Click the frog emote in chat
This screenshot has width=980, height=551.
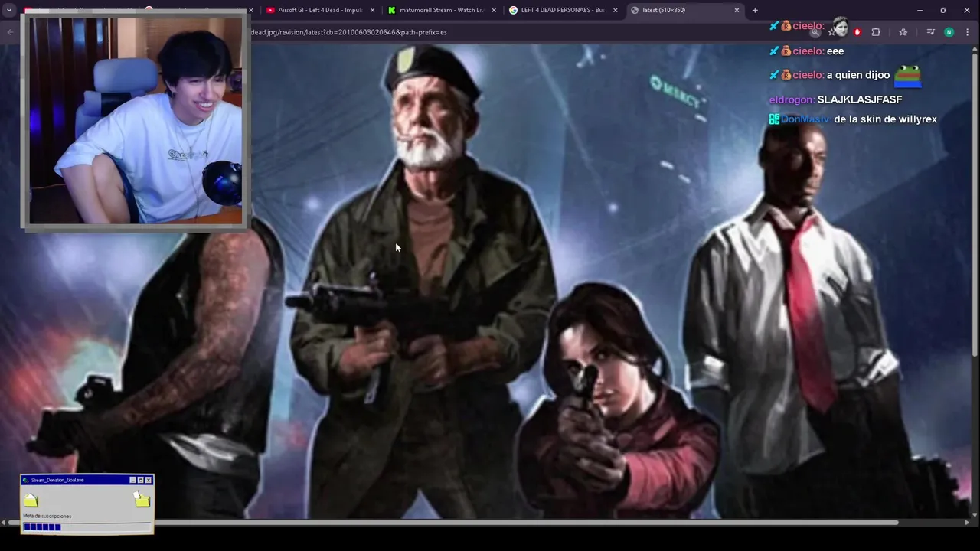pyautogui.click(x=908, y=75)
